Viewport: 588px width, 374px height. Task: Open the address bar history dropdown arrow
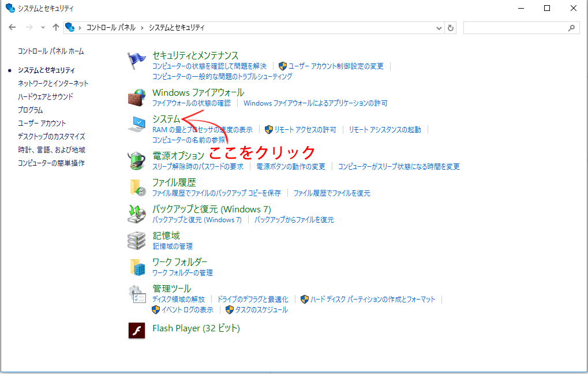coord(439,27)
